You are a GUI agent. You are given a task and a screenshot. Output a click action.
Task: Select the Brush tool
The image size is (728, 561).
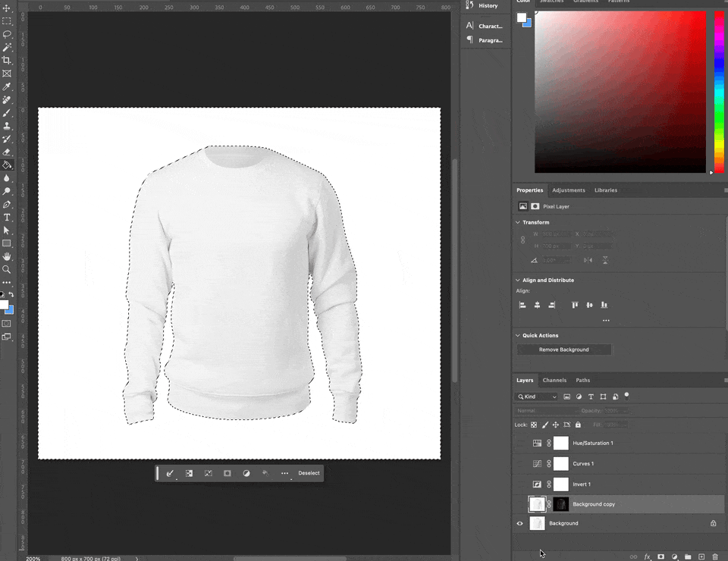point(7,113)
